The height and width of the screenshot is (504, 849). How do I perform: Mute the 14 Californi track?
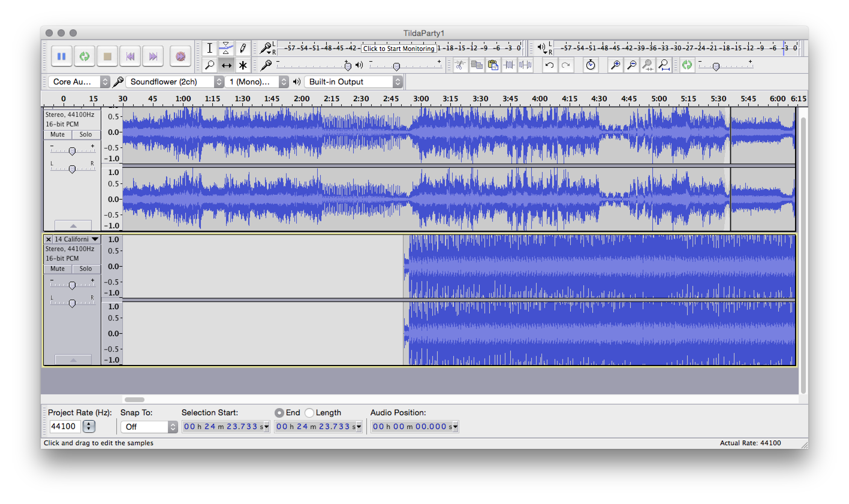pyautogui.click(x=58, y=269)
